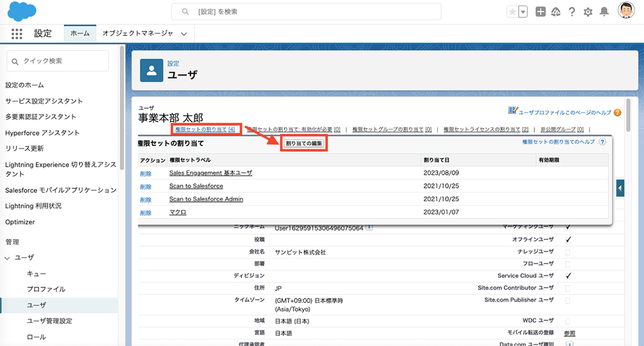
Task: Open 設定のホーム in sidebar
Action: [24, 85]
